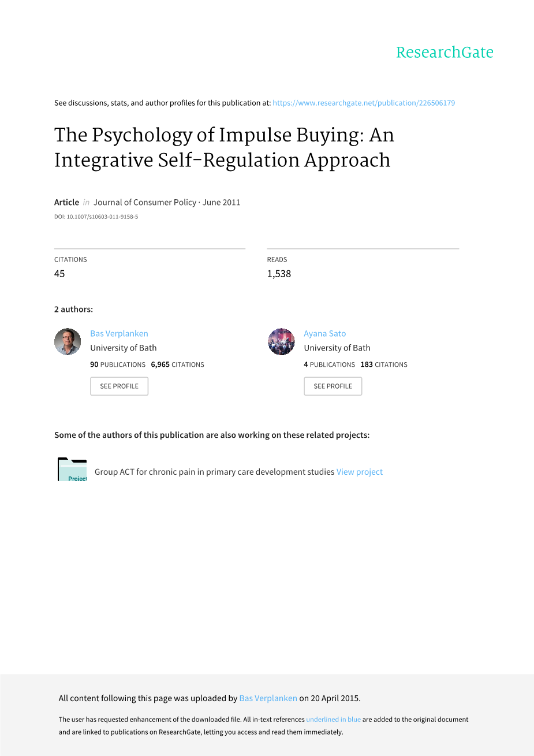Click the Journal of Consumer Policy text
Screen dimensions: 534x756
(x=145, y=202)
